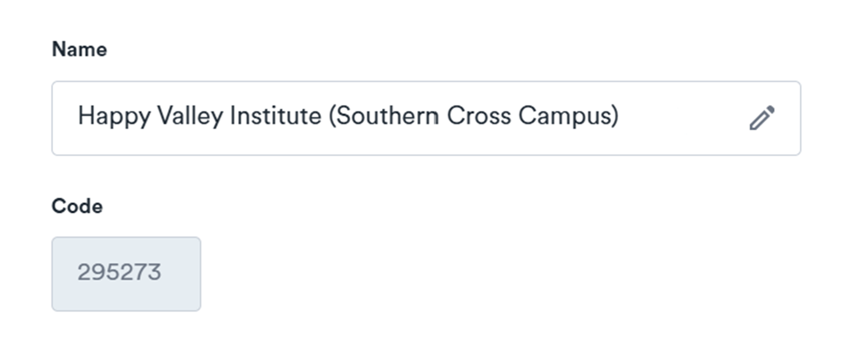Image resolution: width=868 pixels, height=342 pixels.
Task: Click the word "Campus)" in Name field
Action: 568,116
